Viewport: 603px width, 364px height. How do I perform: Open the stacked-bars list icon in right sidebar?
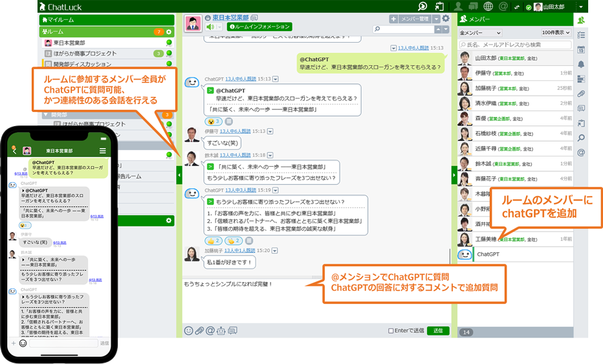[x=581, y=79]
